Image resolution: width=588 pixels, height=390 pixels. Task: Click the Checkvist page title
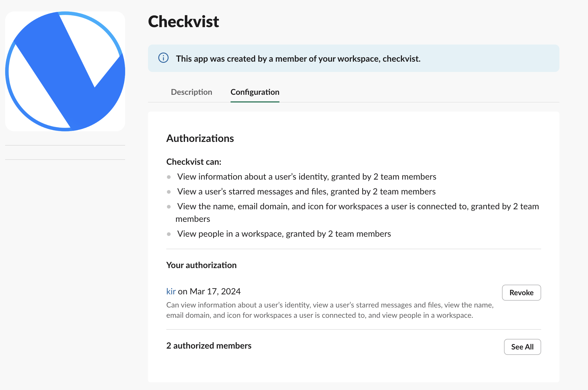183,22
